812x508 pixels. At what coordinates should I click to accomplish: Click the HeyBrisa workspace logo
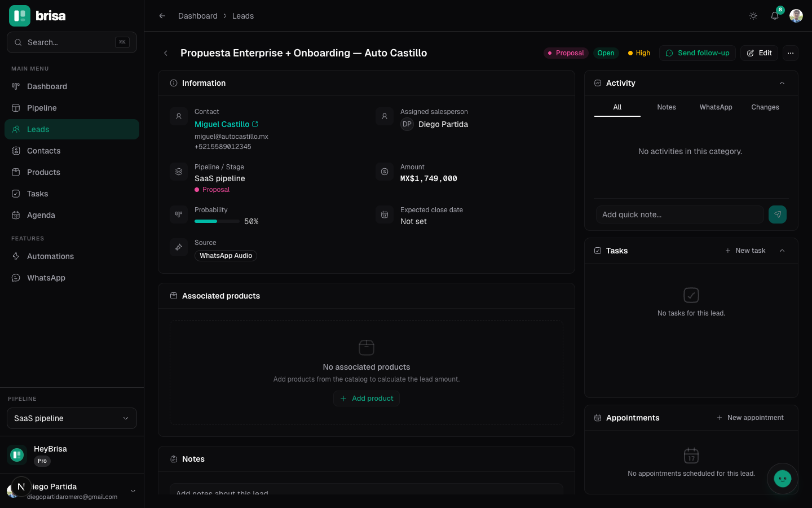tap(17, 455)
